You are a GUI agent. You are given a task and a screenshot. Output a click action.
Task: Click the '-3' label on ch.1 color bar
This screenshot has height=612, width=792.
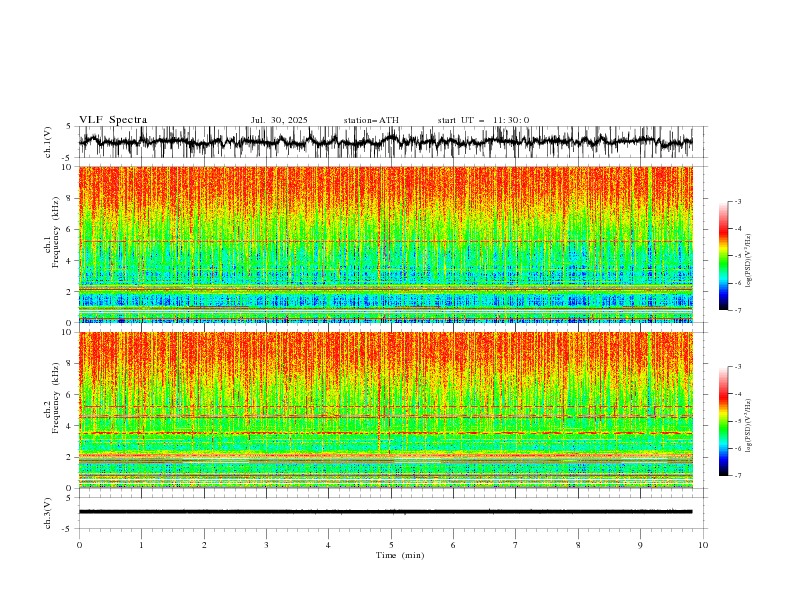click(x=738, y=201)
